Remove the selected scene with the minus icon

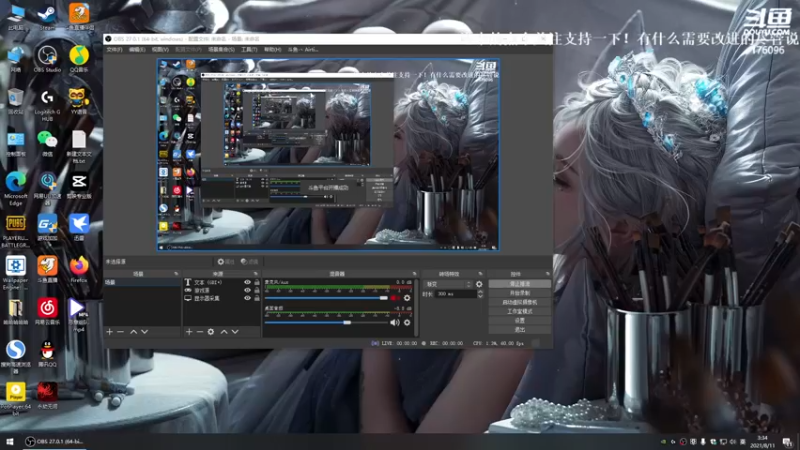[120, 332]
